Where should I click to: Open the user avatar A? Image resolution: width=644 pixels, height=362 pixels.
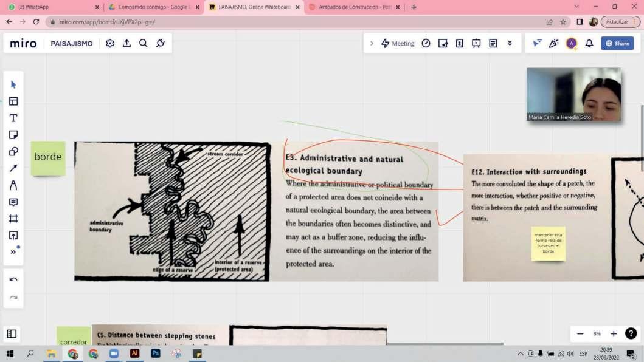click(571, 44)
